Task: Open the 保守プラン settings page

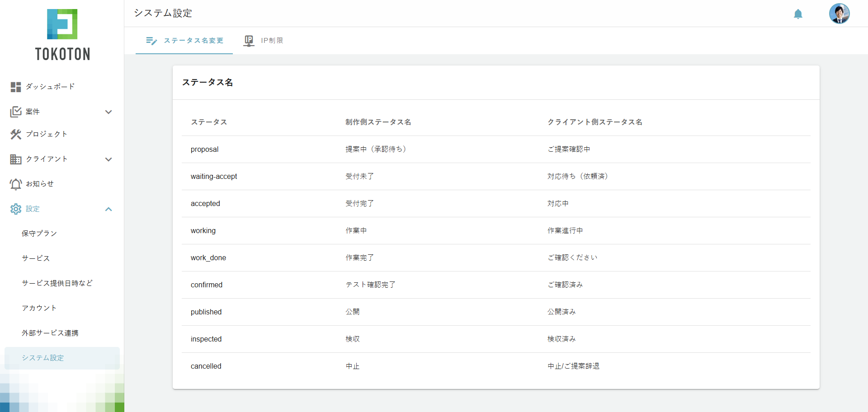Action: pos(40,234)
